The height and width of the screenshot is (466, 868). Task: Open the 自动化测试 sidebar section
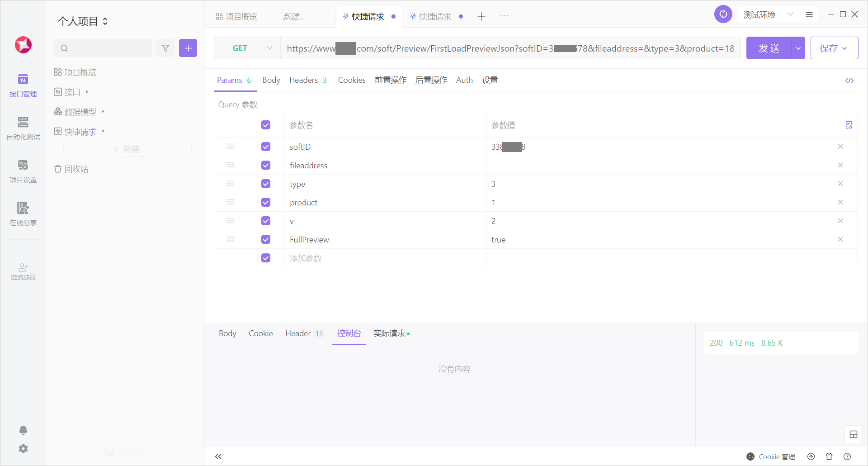(23, 128)
